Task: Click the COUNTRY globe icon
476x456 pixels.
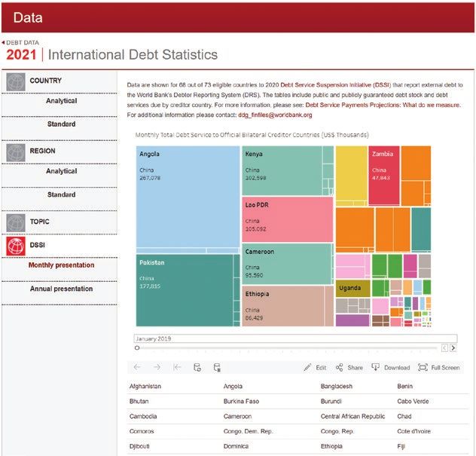Action: pyautogui.click(x=16, y=82)
